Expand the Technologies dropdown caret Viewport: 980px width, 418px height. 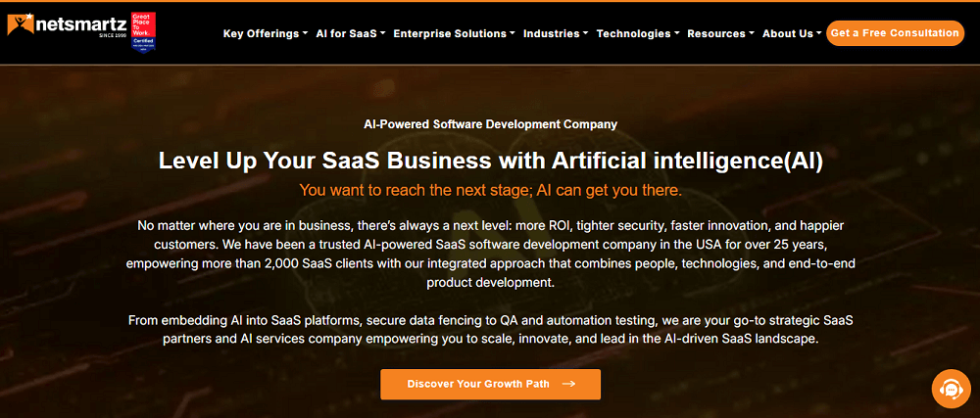[x=676, y=33]
